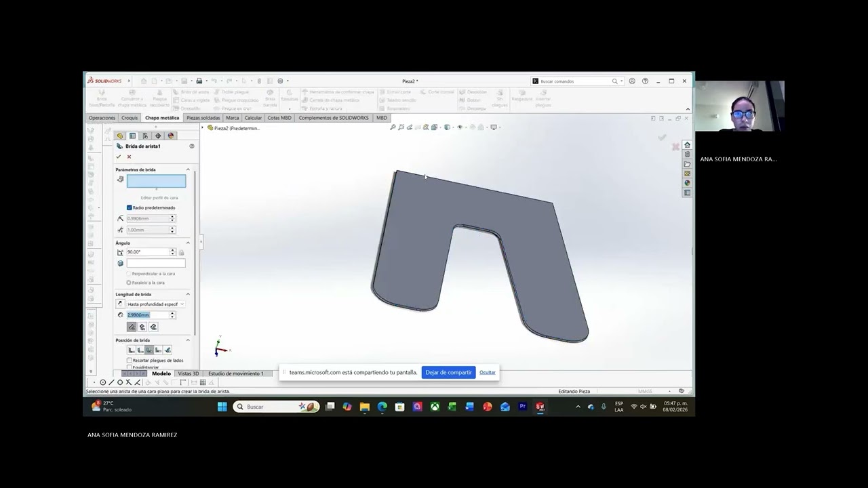Open the DimXpertManager tab icon

pos(158,136)
